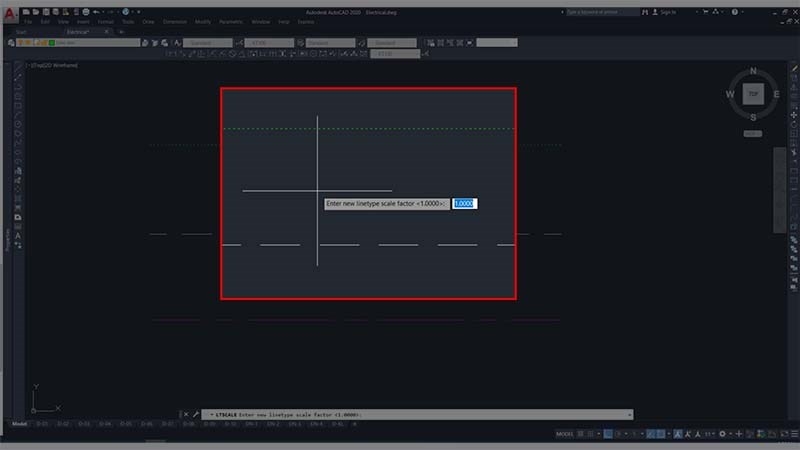Open the Express menu
Viewport: 800px width, 450px height.
pos(306,22)
